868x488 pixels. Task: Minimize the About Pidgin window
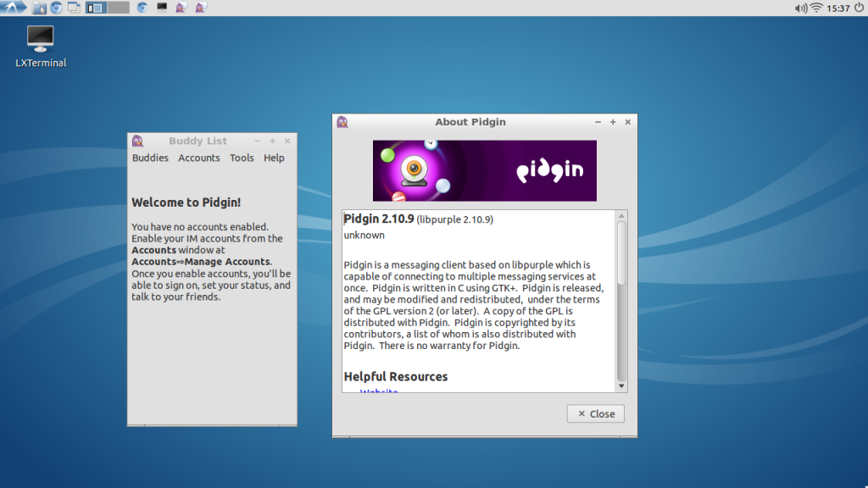coord(598,122)
